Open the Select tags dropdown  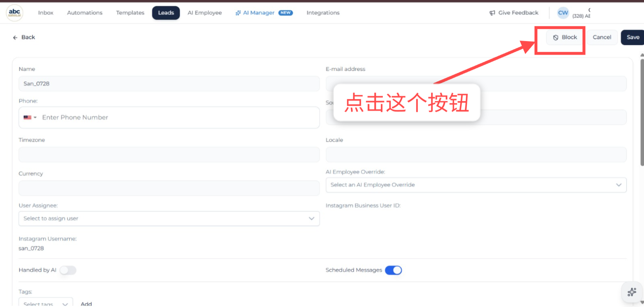pyautogui.click(x=45, y=302)
